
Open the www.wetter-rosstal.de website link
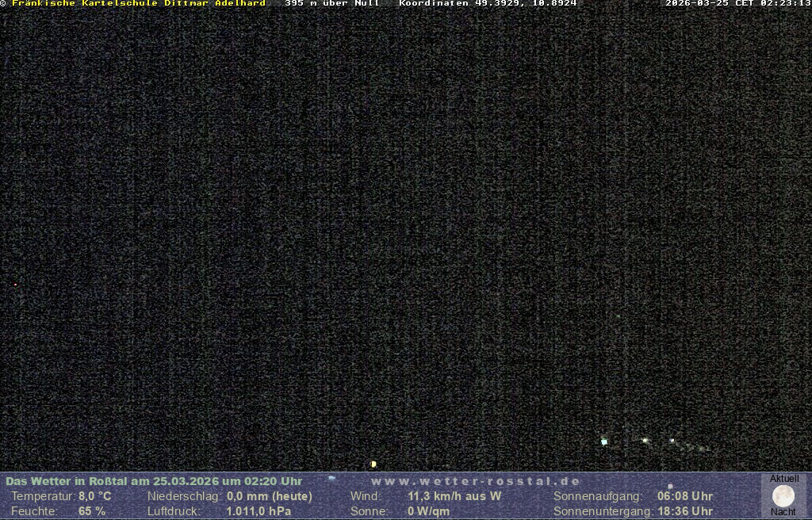[476, 481]
